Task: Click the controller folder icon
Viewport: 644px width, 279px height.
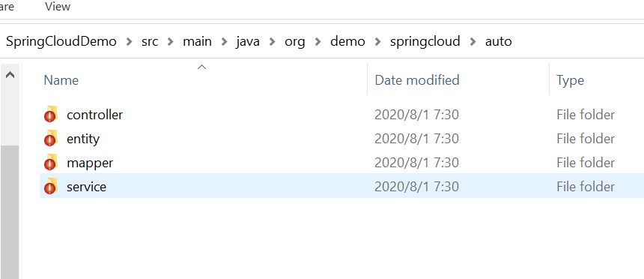Action: tap(50, 115)
